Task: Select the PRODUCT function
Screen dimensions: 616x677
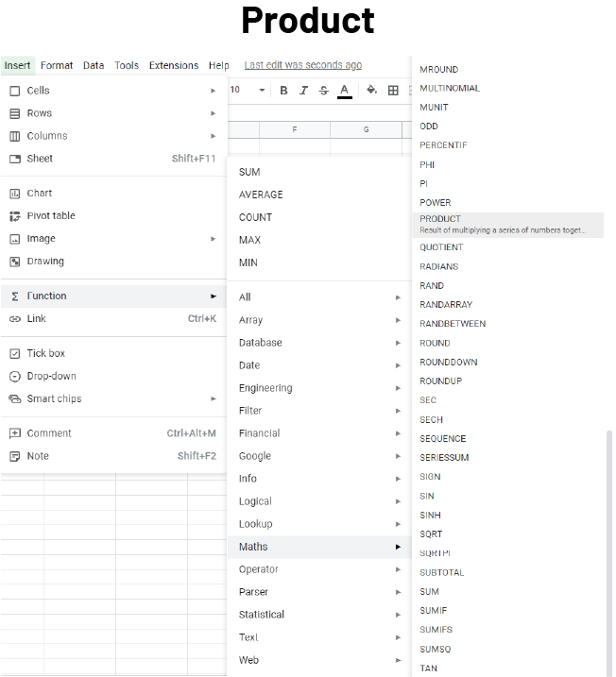Action: (x=440, y=219)
